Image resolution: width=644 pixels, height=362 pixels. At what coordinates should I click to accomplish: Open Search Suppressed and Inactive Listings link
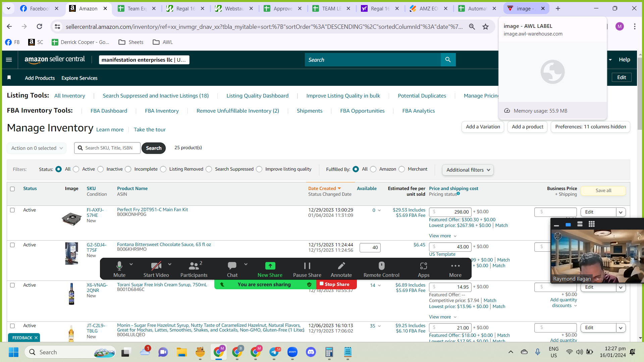(156, 96)
